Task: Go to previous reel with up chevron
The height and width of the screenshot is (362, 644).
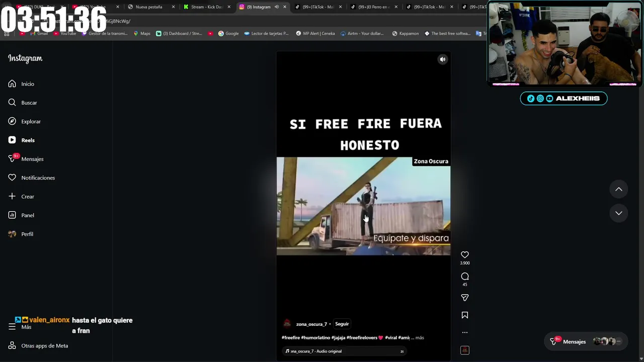Action: tap(619, 190)
